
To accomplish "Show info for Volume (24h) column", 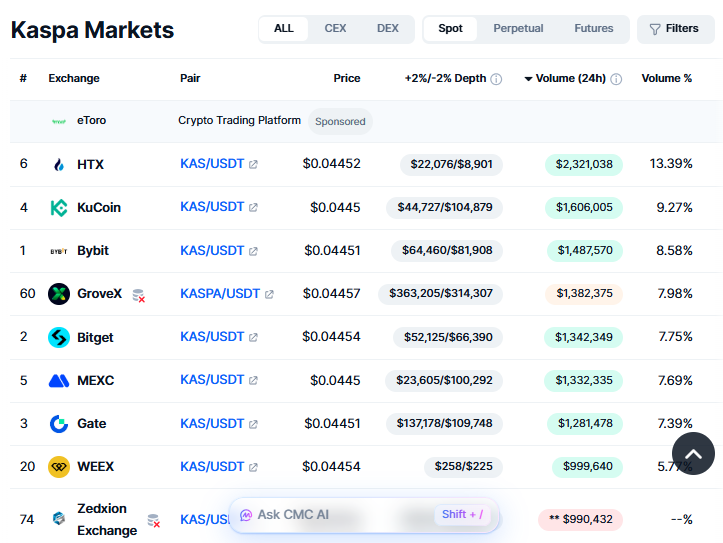I will (616, 79).
